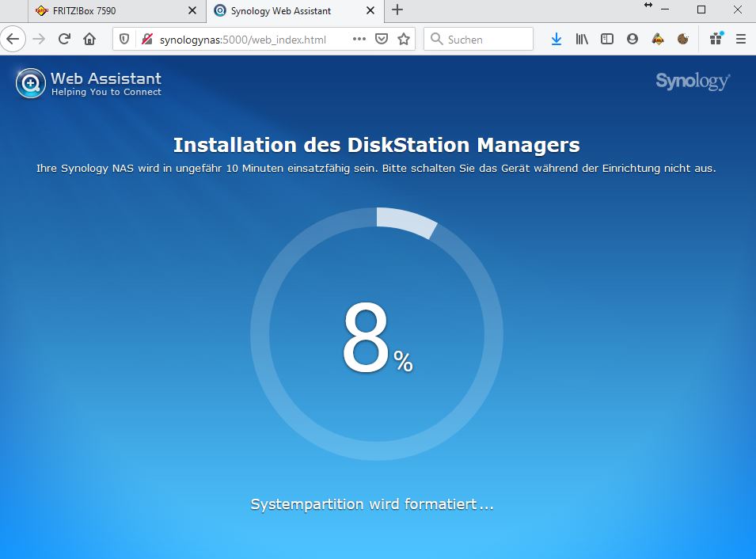
Task: Click the Web Assistant logo icon
Action: [x=30, y=83]
